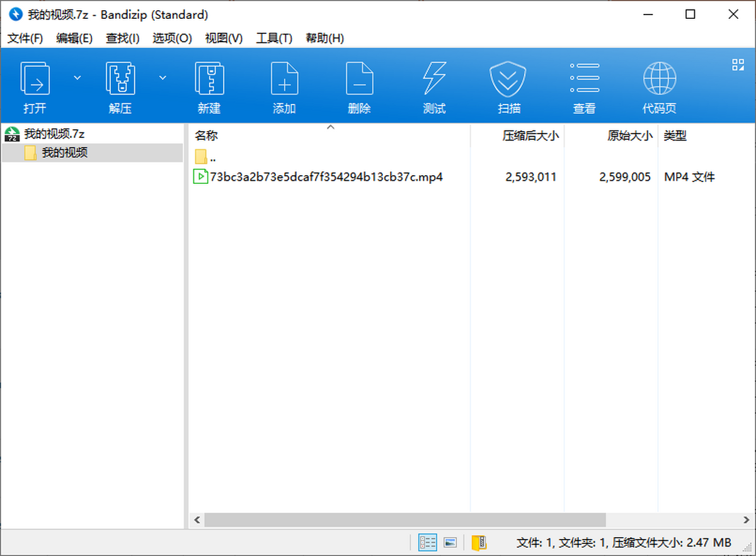Click the Code page (代码页) globe icon
756x556 pixels.
(x=659, y=79)
